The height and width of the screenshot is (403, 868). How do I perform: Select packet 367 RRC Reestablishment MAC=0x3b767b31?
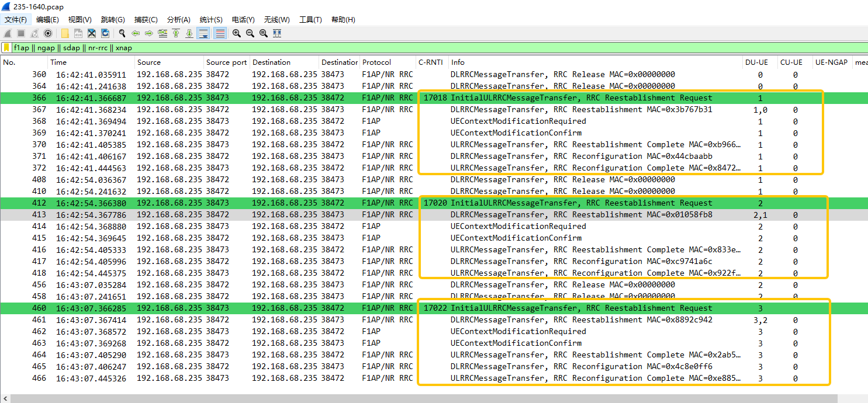click(434, 109)
